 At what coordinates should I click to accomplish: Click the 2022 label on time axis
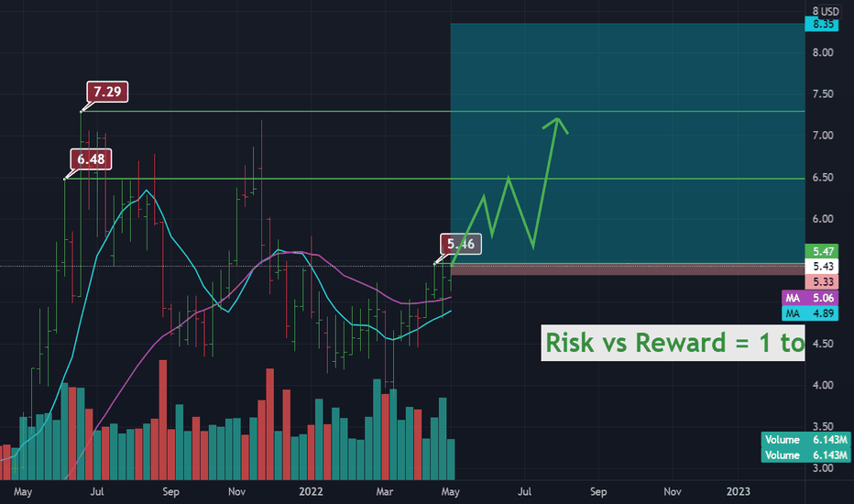(x=311, y=491)
